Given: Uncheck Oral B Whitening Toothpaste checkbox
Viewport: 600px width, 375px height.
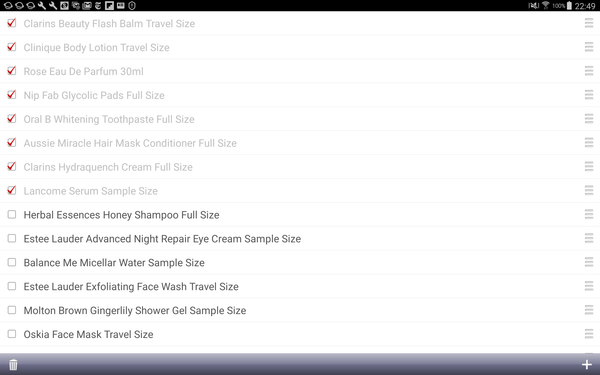Looking at the screenshot, I should pyautogui.click(x=12, y=119).
